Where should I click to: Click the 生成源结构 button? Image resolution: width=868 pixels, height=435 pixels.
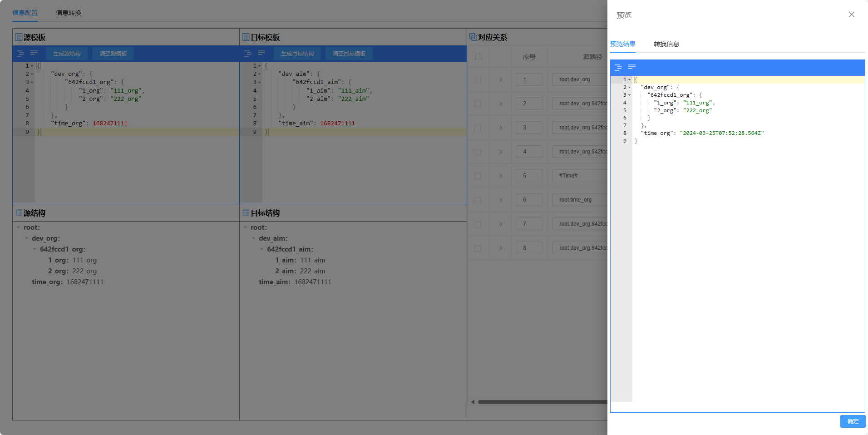67,54
